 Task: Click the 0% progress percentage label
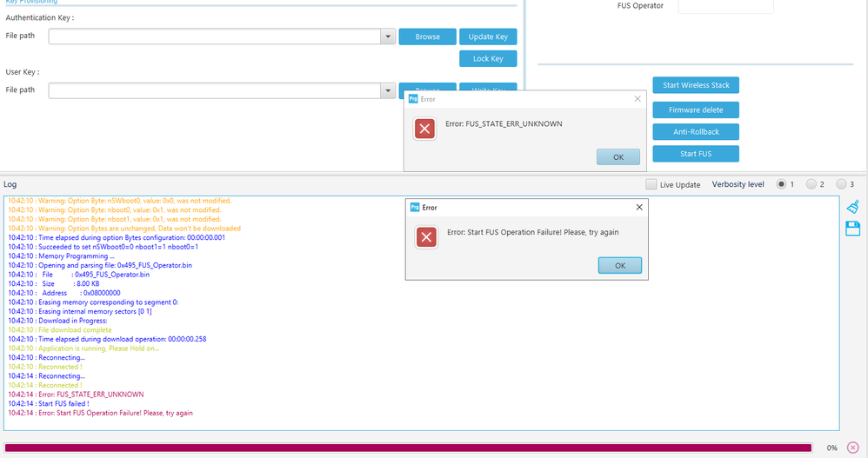[x=832, y=448]
